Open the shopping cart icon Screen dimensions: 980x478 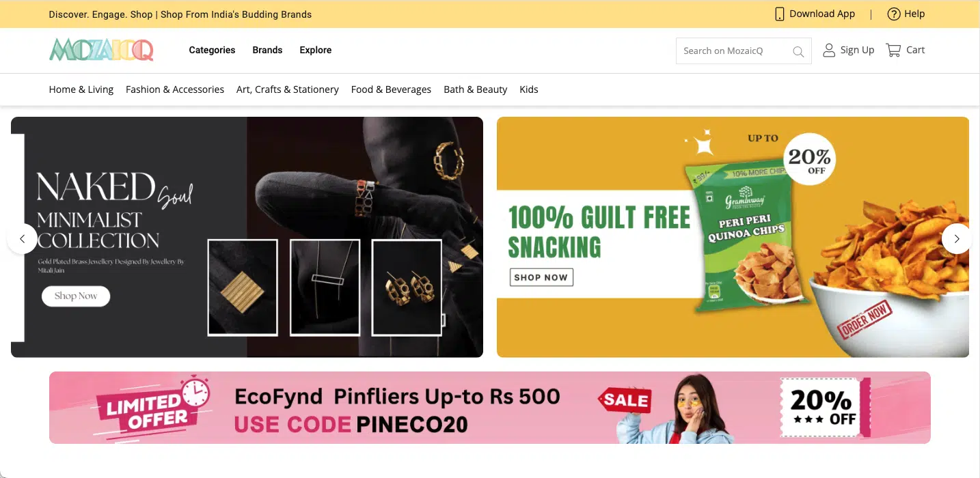[893, 50]
